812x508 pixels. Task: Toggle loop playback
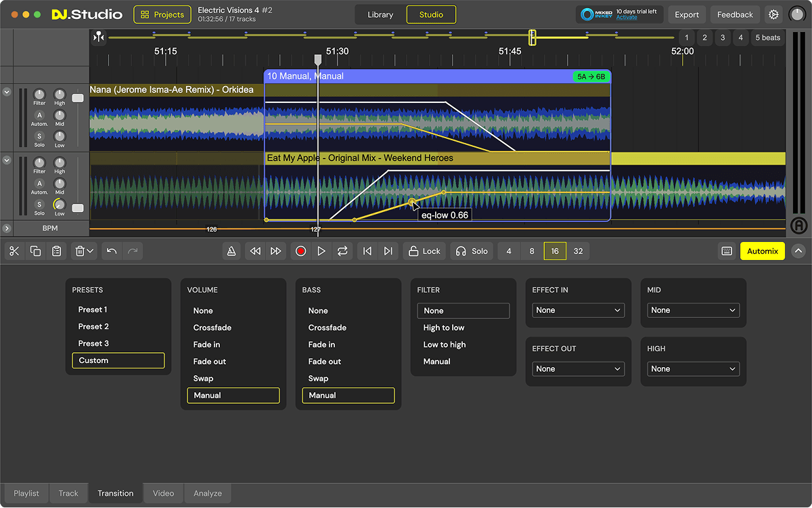(342, 251)
